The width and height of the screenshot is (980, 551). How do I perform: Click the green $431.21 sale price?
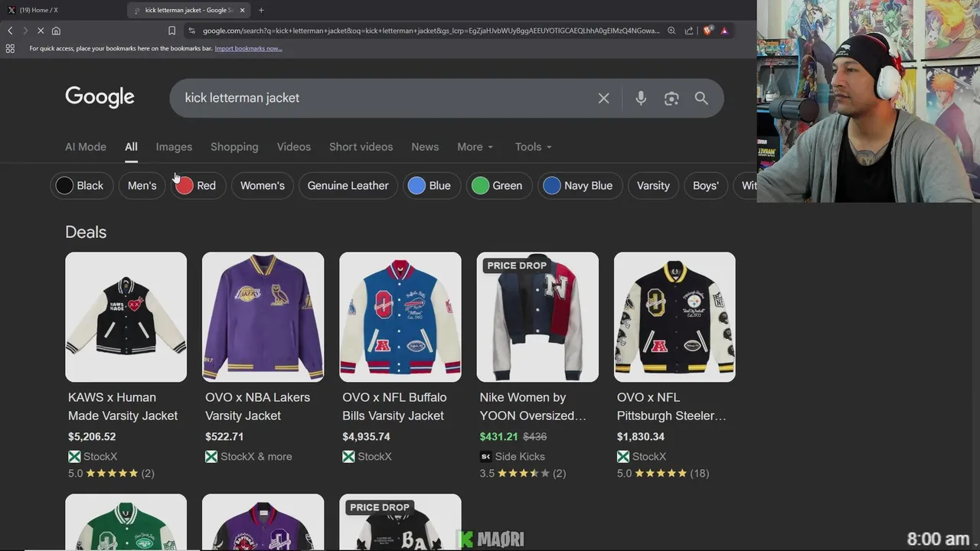coord(498,437)
